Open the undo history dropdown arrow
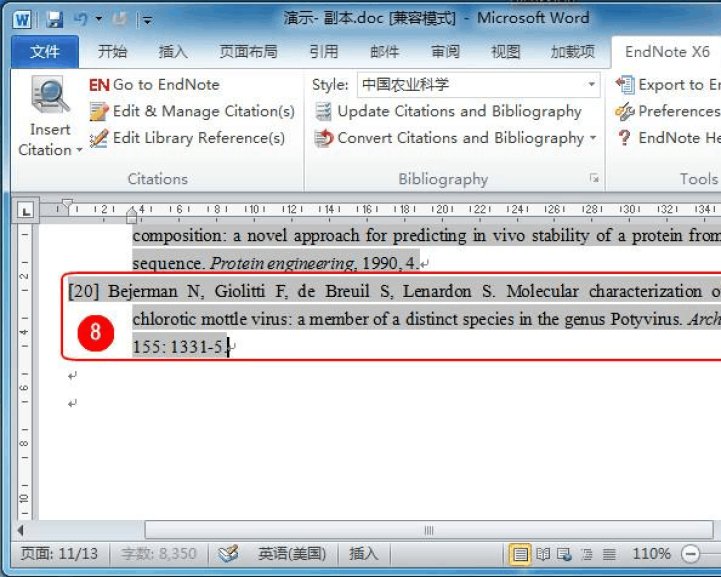This screenshot has width=721, height=577. (x=99, y=19)
